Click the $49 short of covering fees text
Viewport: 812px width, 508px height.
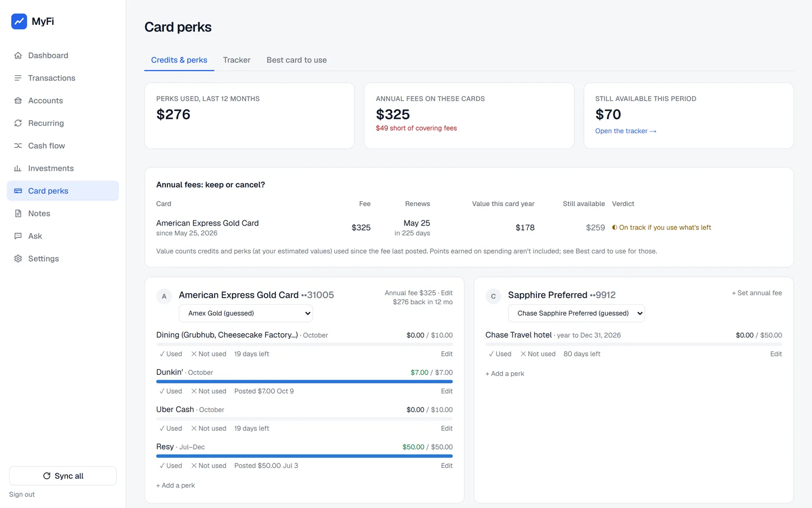(416, 128)
